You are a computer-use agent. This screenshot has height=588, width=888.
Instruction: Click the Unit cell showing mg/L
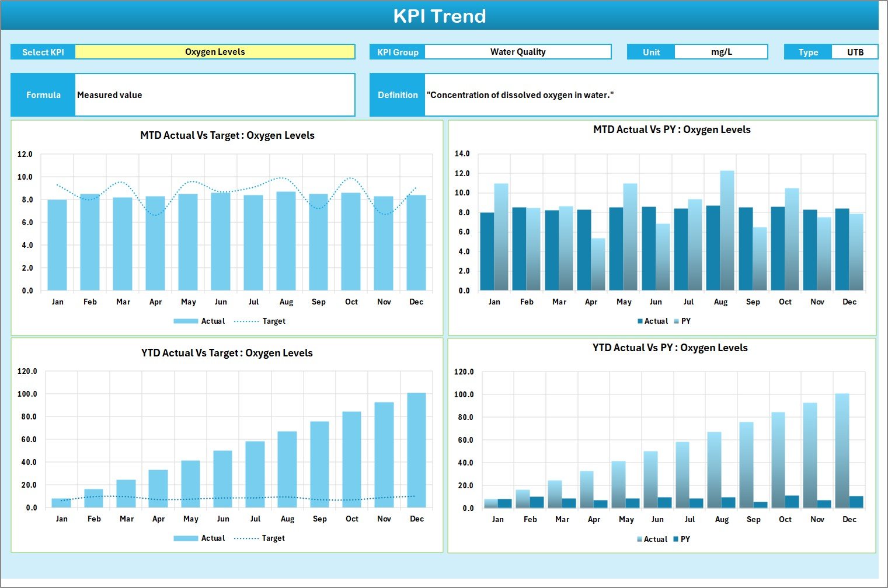click(720, 52)
